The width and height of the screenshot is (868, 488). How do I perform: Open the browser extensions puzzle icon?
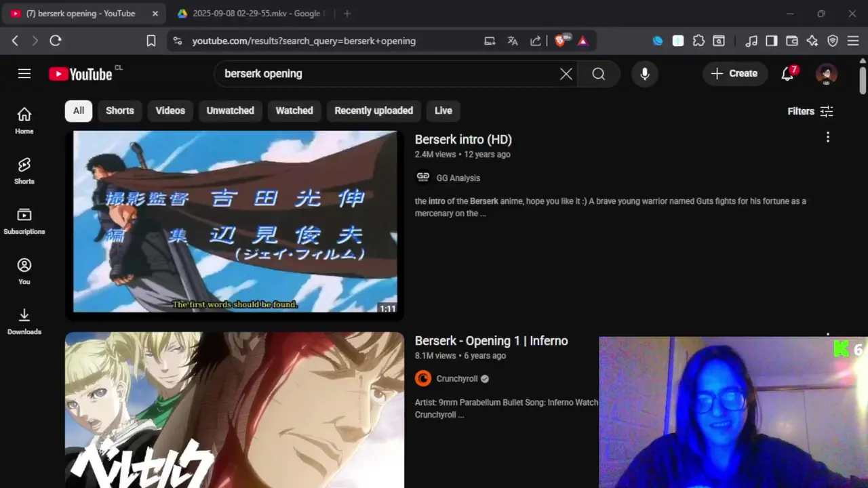698,41
